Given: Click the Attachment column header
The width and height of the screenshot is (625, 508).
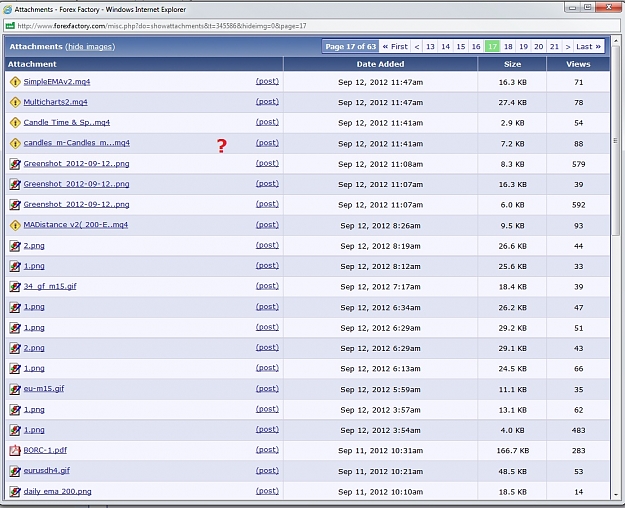Looking at the screenshot, I should tap(144, 64).
